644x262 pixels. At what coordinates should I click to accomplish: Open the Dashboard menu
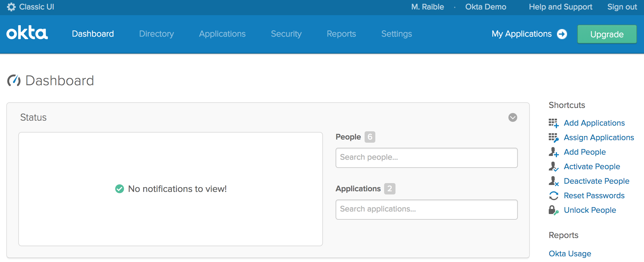tap(93, 34)
